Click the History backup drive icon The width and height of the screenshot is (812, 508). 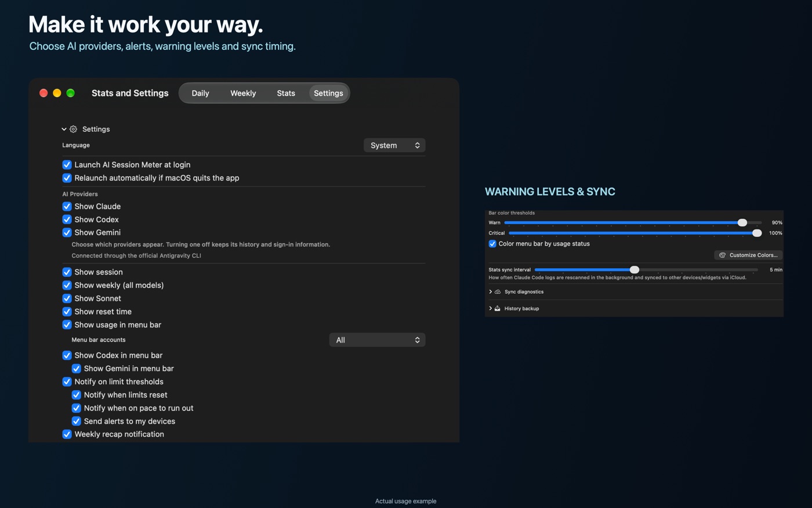tap(498, 309)
